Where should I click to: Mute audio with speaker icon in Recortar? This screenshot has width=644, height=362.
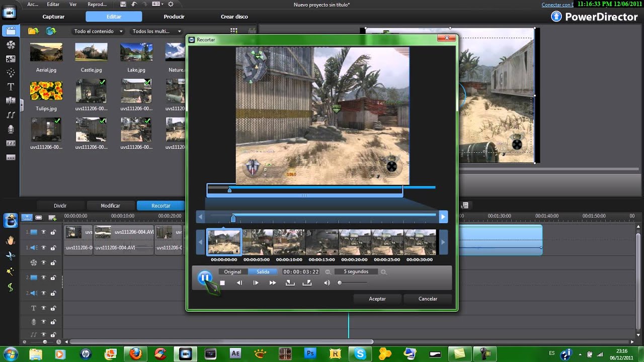pos(327,283)
